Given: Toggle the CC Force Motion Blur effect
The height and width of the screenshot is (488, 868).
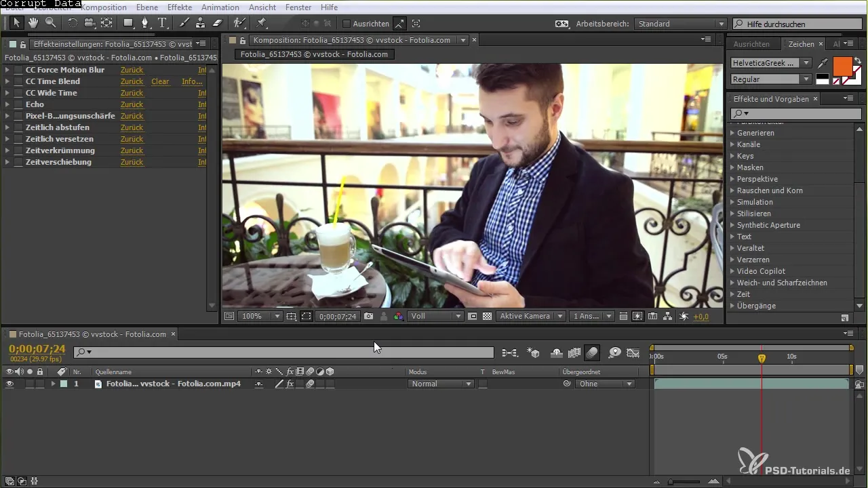Looking at the screenshot, I should click(x=18, y=70).
